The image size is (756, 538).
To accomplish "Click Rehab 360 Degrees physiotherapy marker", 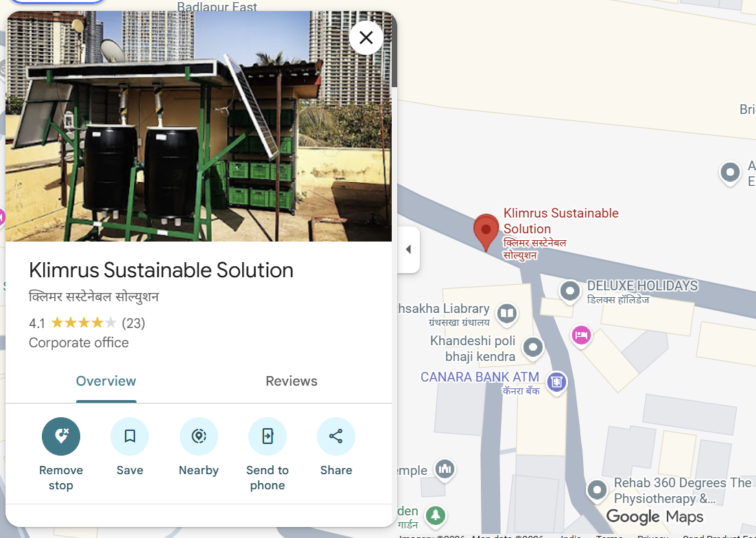I will click(597, 490).
